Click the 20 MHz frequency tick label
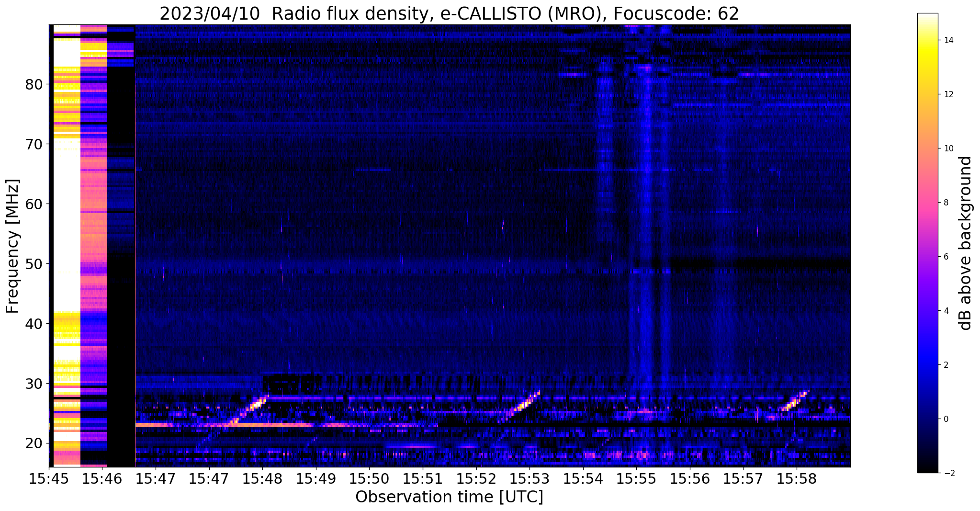 (x=34, y=443)
